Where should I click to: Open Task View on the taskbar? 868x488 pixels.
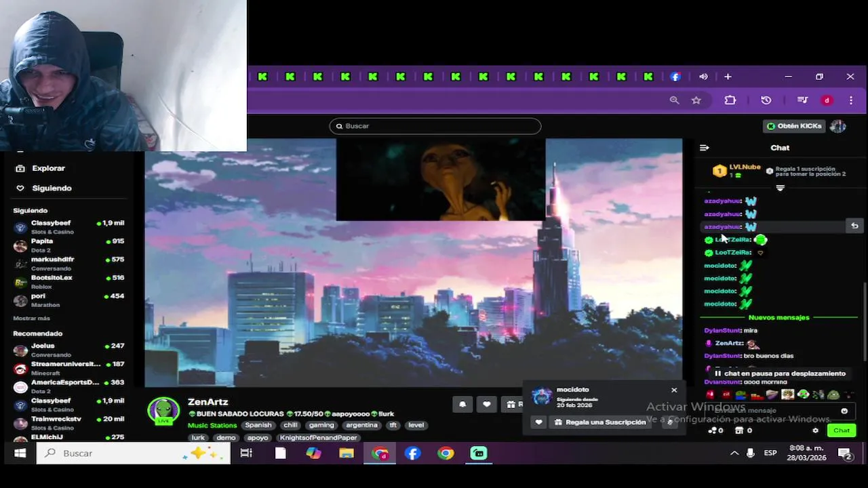[246, 453]
